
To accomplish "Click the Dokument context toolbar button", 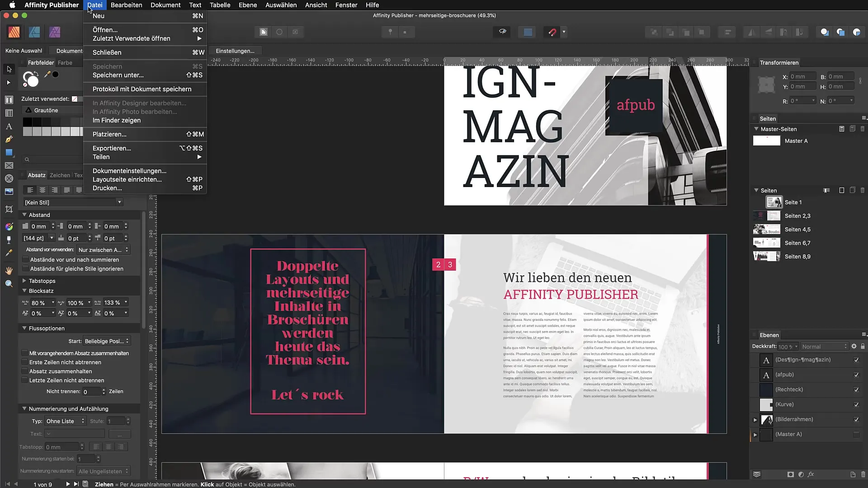I will (x=67, y=51).
